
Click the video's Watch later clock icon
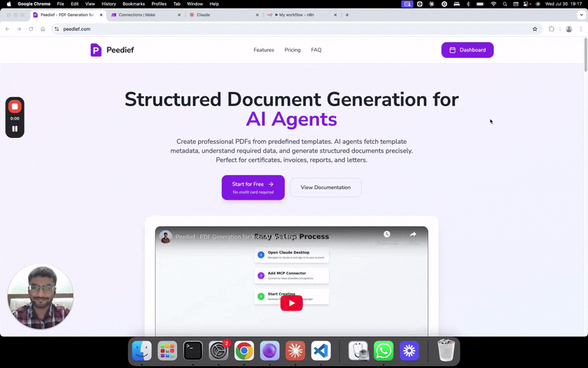click(x=386, y=235)
